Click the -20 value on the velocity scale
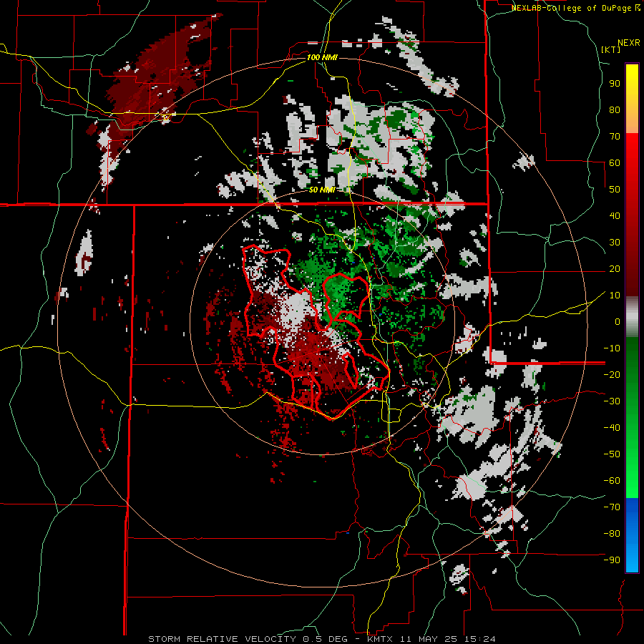The height and width of the screenshot is (644, 644). coord(612,375)
